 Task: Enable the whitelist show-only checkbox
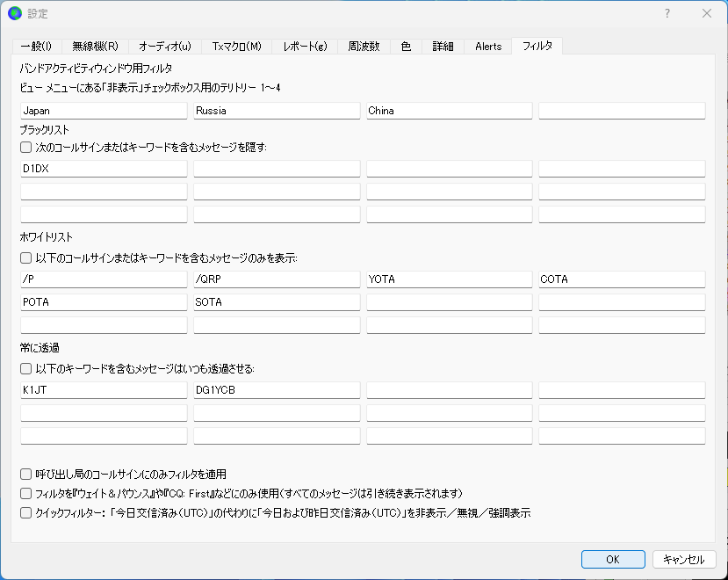tap(26, 258)
